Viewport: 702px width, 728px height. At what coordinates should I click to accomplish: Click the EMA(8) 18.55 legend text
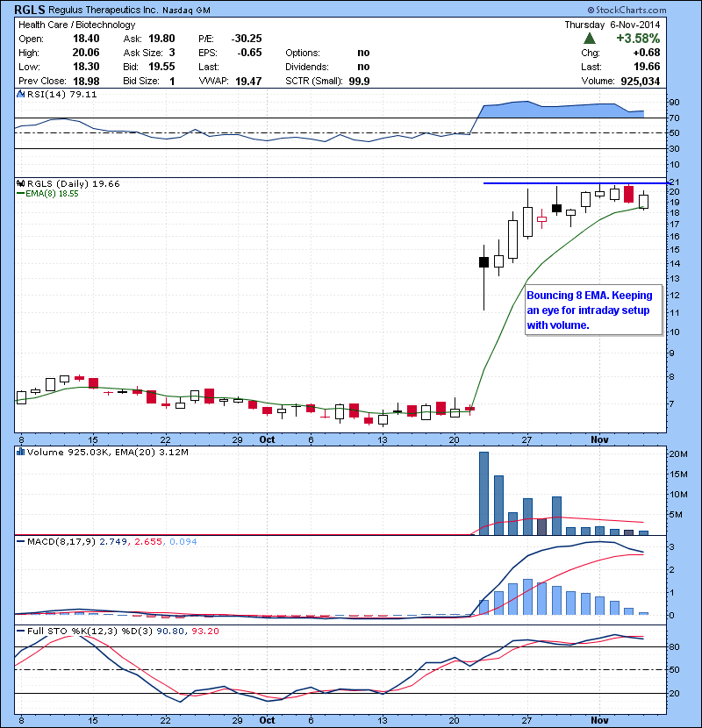52,194
